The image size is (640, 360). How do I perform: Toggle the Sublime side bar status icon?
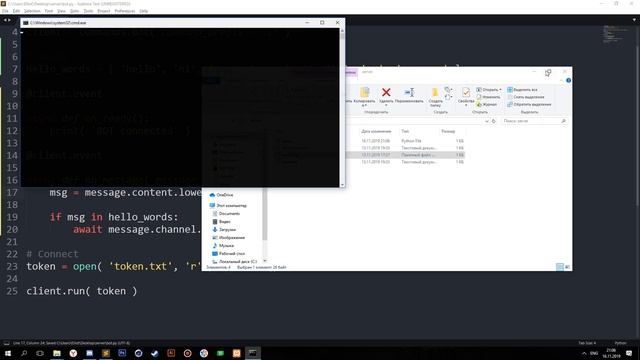tap(6, 343)
